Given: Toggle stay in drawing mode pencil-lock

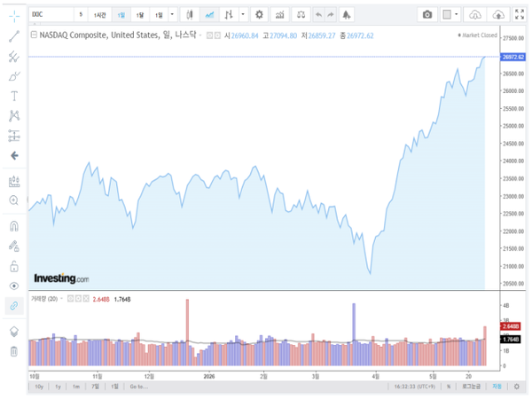Looking at the screenshot, I should tap(14, 246).
